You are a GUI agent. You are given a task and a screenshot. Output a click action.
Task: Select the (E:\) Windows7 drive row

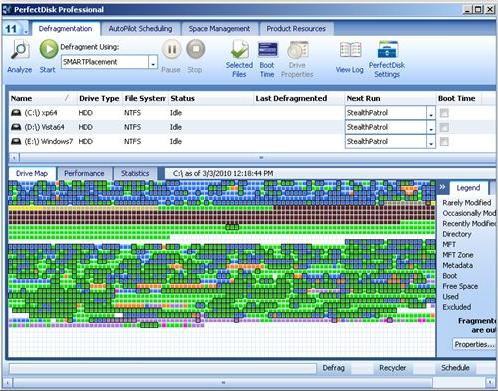252,142
